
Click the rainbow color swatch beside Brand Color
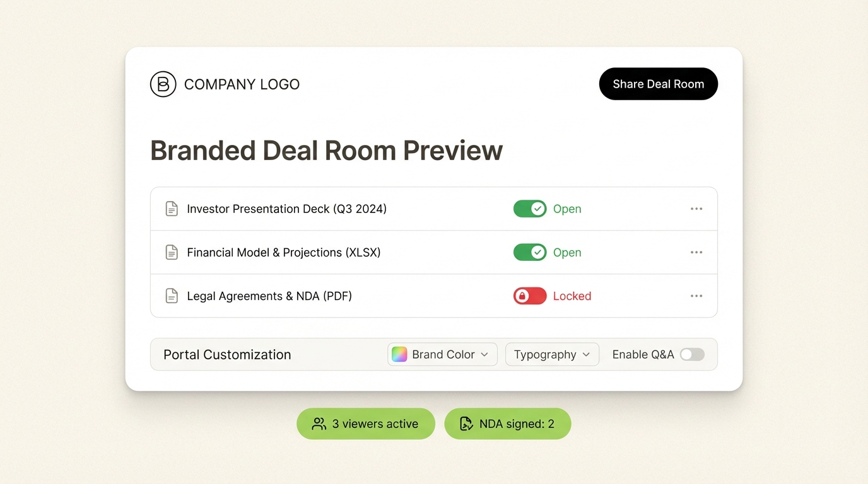[x=399, y=354]
